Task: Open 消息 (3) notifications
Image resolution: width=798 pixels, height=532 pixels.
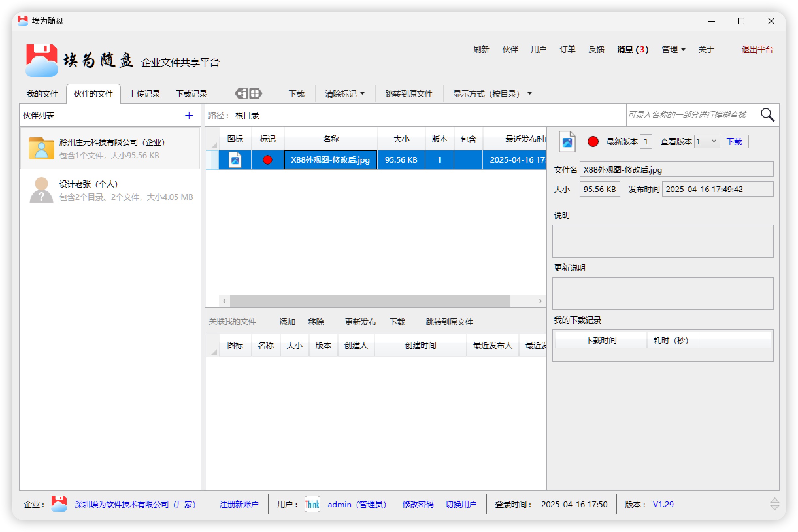Action: coord(633,50)
